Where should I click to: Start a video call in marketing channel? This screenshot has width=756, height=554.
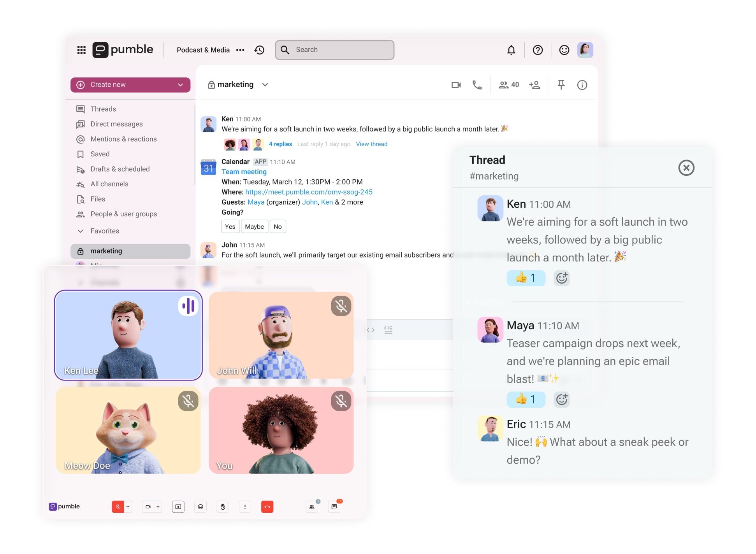click(456, 85)
